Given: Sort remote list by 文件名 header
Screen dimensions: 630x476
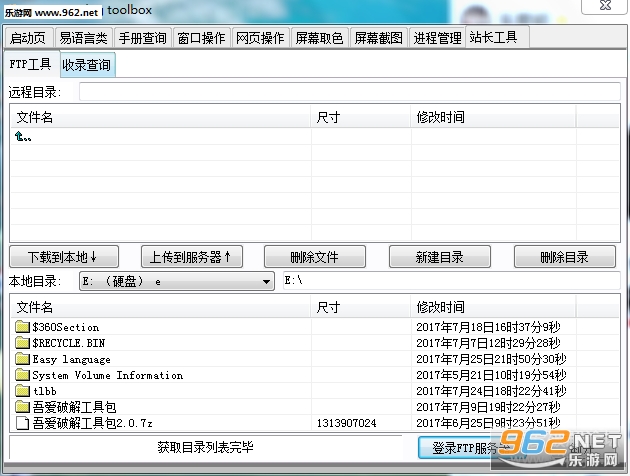Looking at the screenshot, I should point(160,117).
